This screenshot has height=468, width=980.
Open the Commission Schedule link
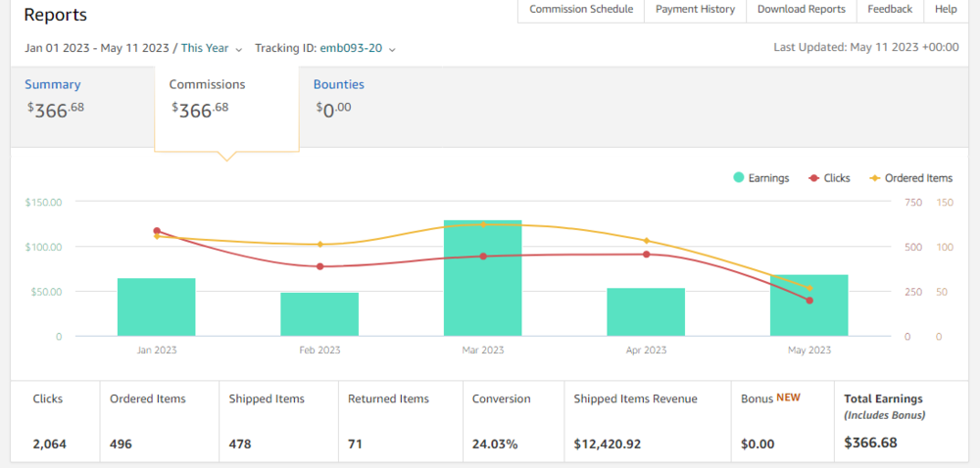coord(581,10)
